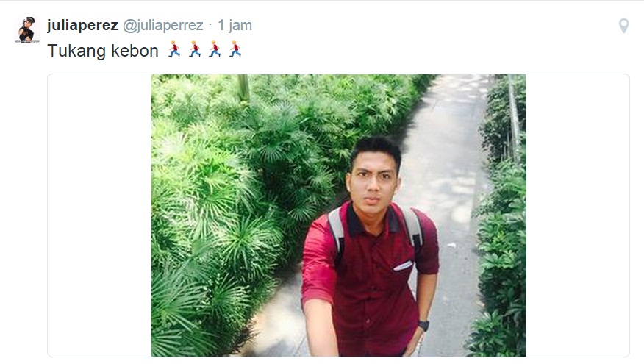The image size is (644, 364).
Task: Click the third running person emoji
Action: (x=215, y=49)
